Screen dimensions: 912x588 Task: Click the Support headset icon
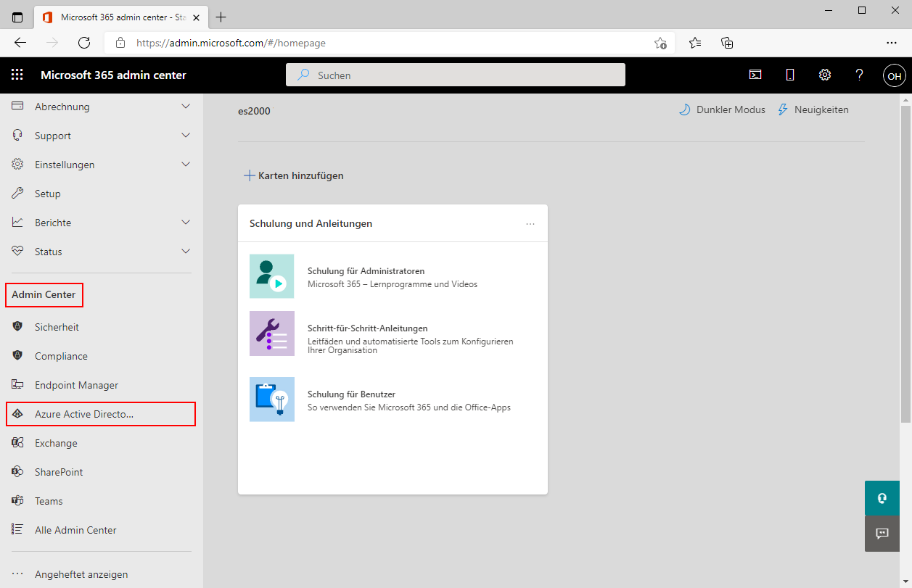18,136
